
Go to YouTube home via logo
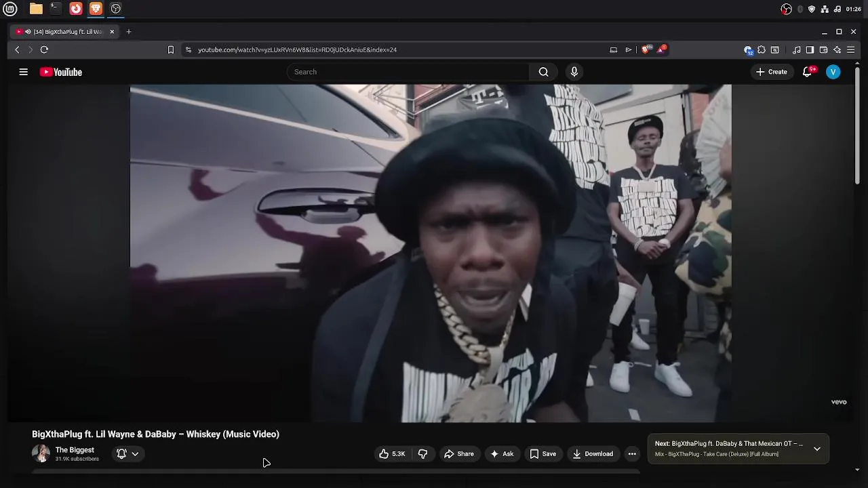click(61, 72)
